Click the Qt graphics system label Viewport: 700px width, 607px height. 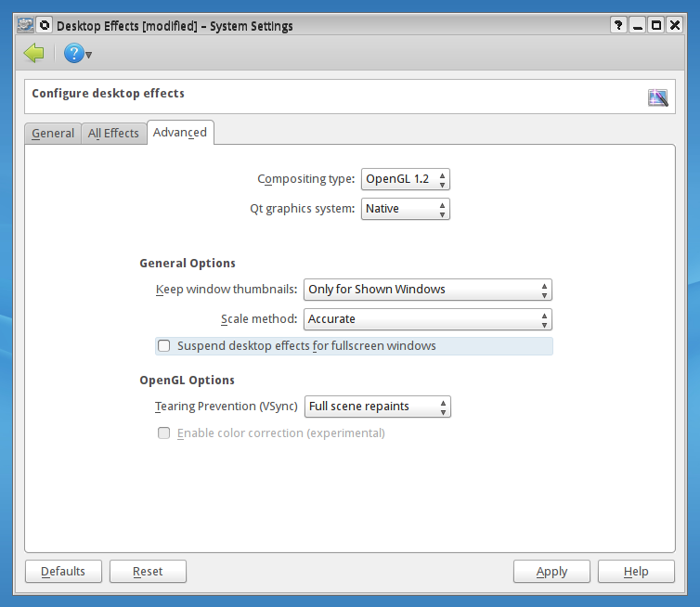[303, 209]
